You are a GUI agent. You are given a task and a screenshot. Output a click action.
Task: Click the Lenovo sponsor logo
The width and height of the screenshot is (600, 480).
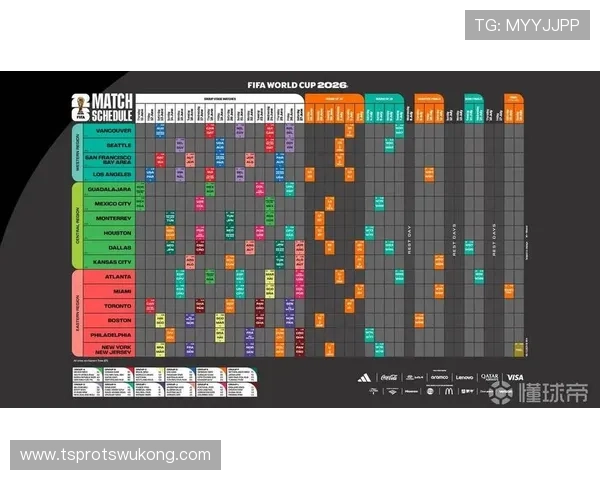point(464,377)
